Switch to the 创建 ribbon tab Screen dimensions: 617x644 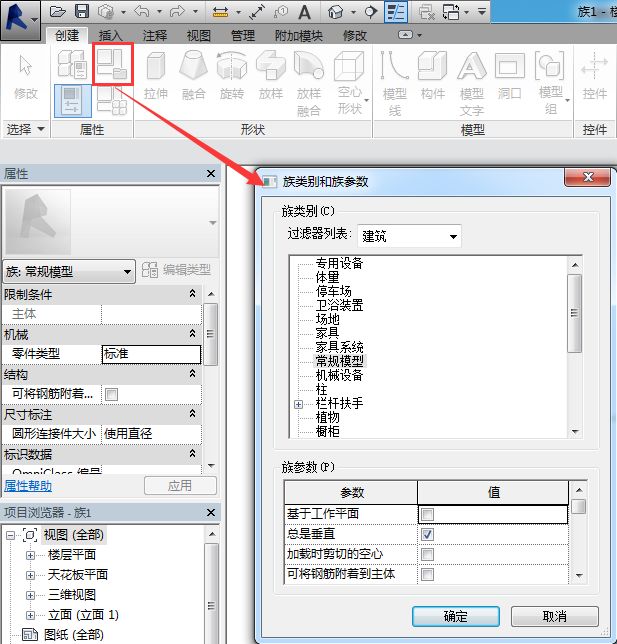[x=67, y=36]
